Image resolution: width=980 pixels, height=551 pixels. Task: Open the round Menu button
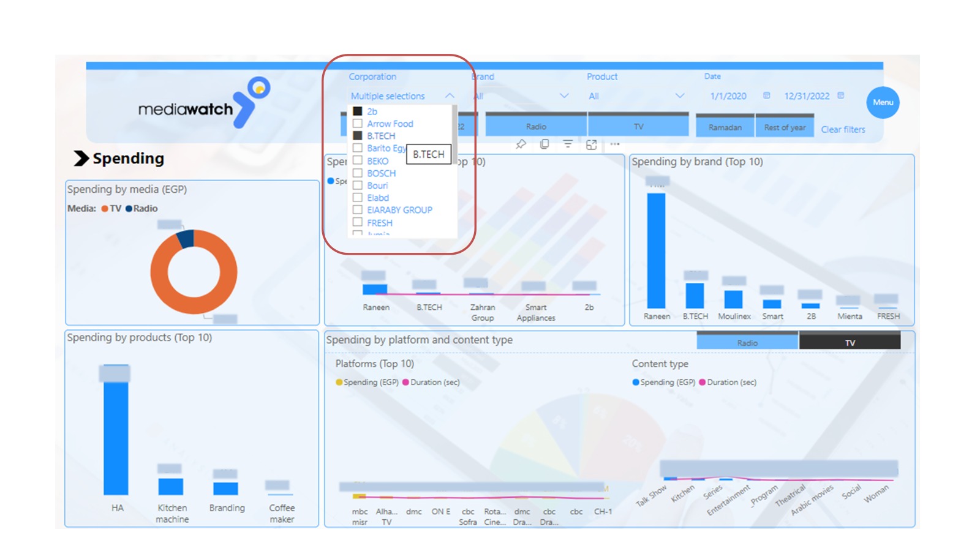(x=883, y=102)
